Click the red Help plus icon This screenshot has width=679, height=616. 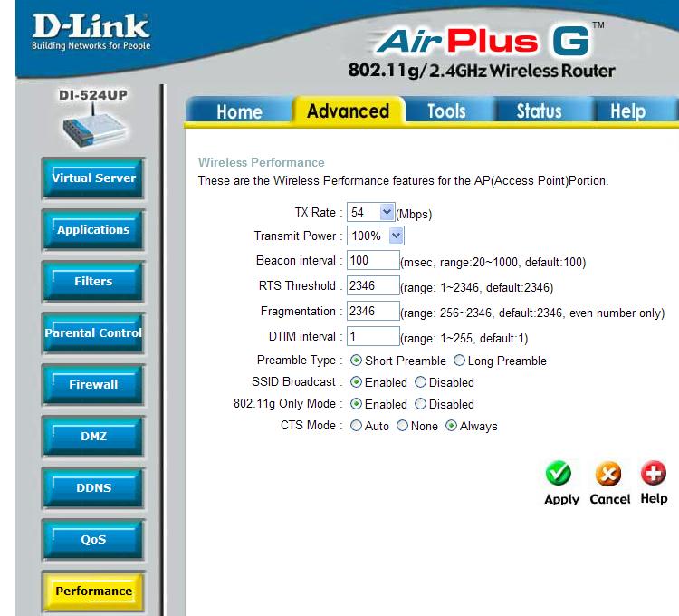pos(654,473)
